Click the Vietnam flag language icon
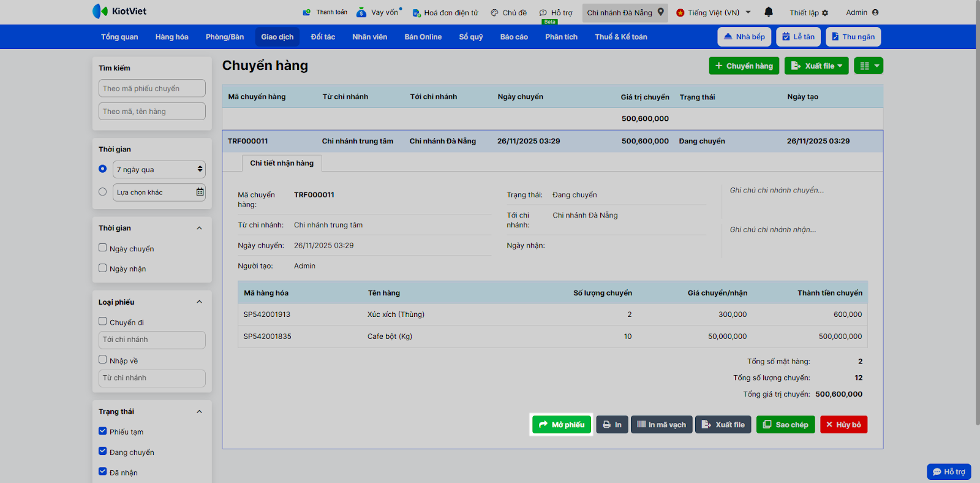The height and width of the screenshot is (483, 980). coord(680,12)
